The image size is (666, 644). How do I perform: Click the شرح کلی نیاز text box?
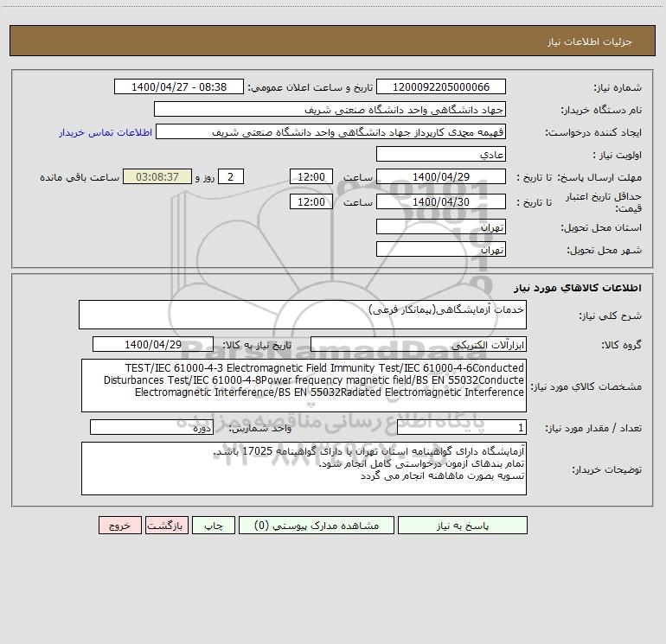[303, 315]
